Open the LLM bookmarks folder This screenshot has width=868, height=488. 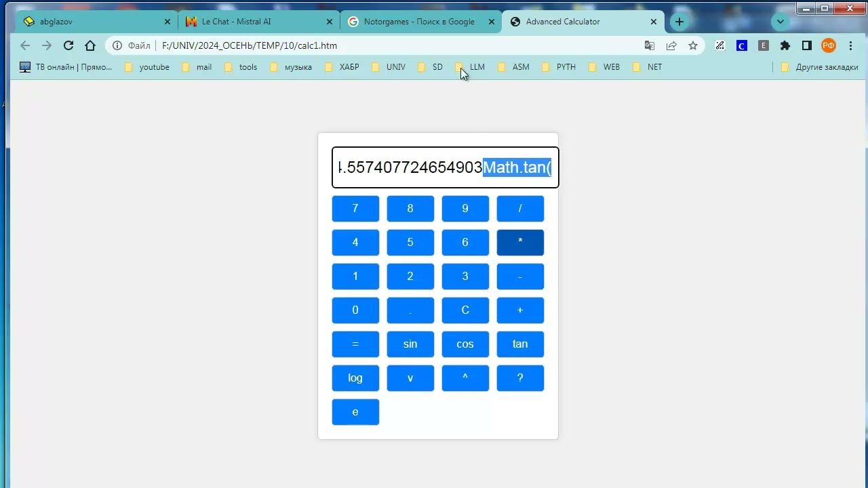[470, 67]
